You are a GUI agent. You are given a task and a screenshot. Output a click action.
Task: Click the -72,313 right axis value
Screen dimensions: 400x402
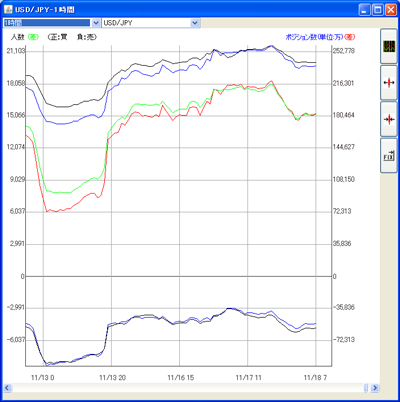344,340
